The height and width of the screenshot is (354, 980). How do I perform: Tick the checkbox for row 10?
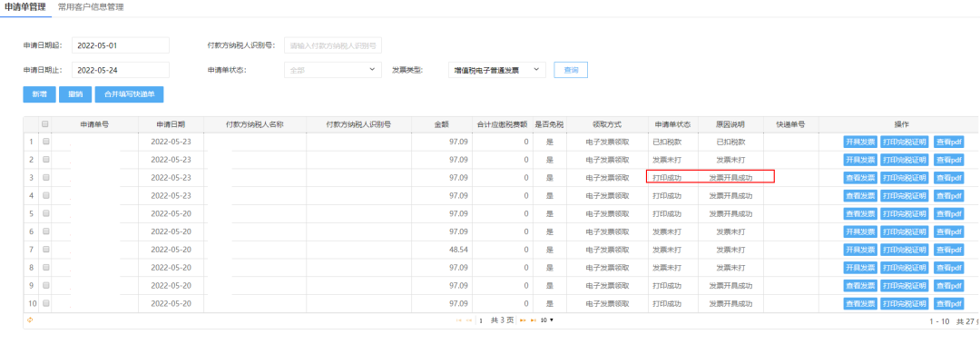(45, 303)
